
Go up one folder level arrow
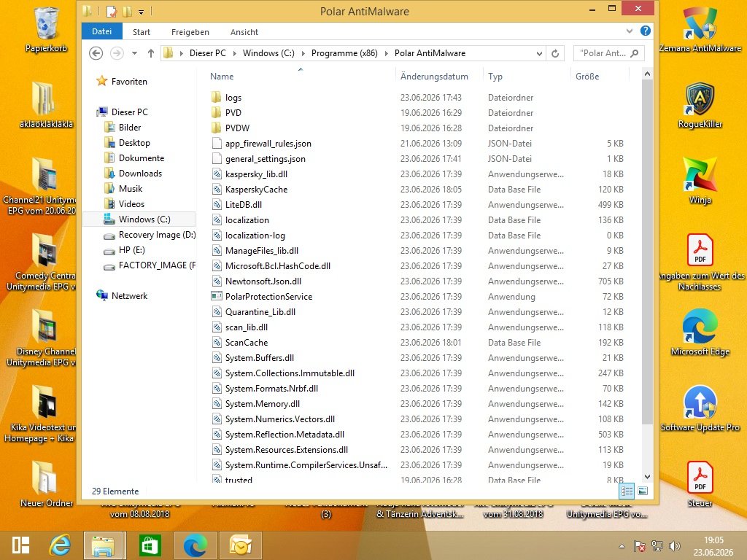tap(150, 53)
